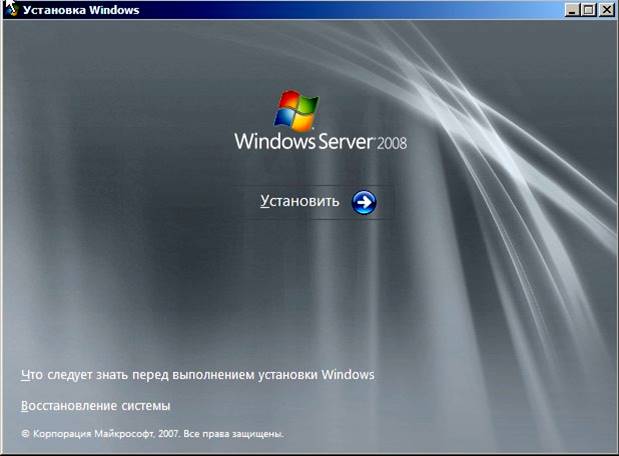Click the blue arrow install icon
Screen dimensions: 619x456
coord(364,203)
